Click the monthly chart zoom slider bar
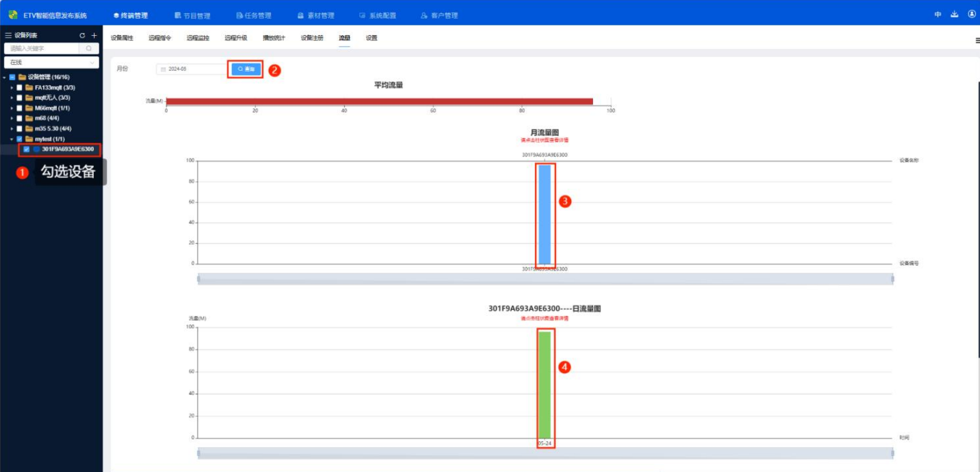Image resolution: width=980 pixels, height=472 pixels. [x=545, y=279]
